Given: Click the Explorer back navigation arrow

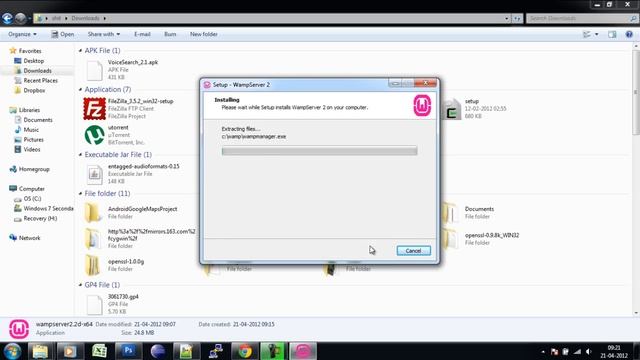Looking at the screenshot, I should coord(7,18).
